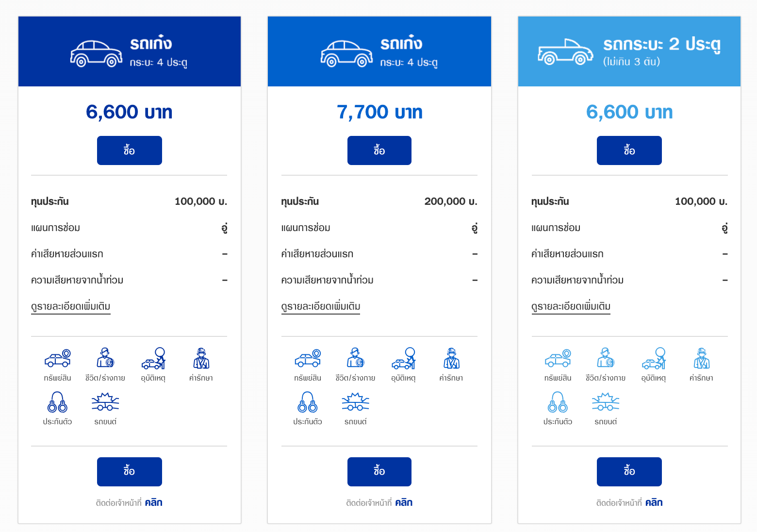
Task: Click the light-blue 6,600 บาท price in pickup card
Action: coord(629,112)
